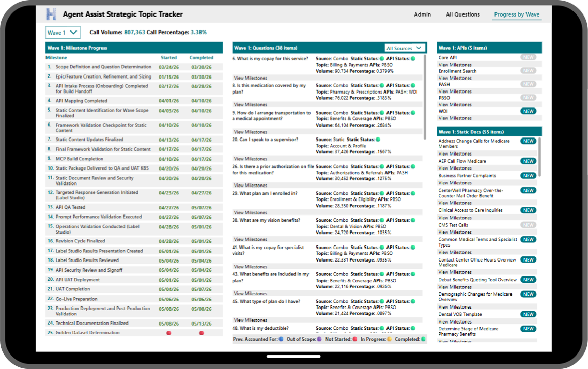
Task: Click NEW badge for CenterWell Pharmacy doc
Action: (x=529, y=190)
